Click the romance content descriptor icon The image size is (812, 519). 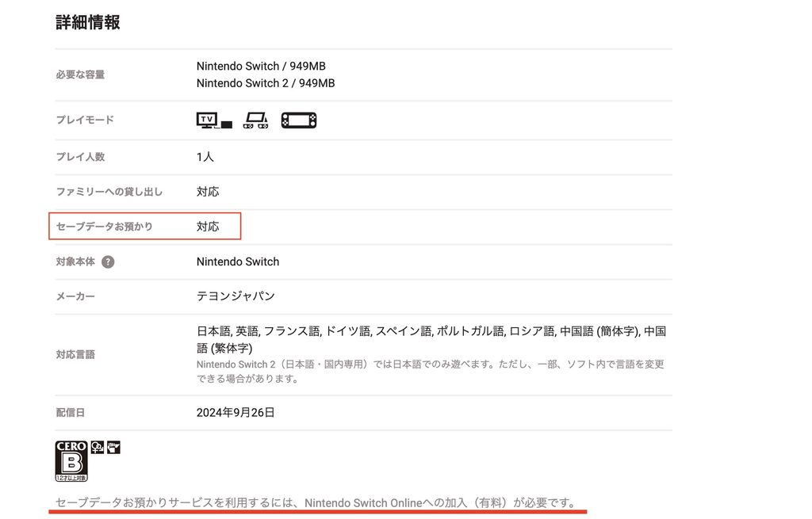coord(98,447)
